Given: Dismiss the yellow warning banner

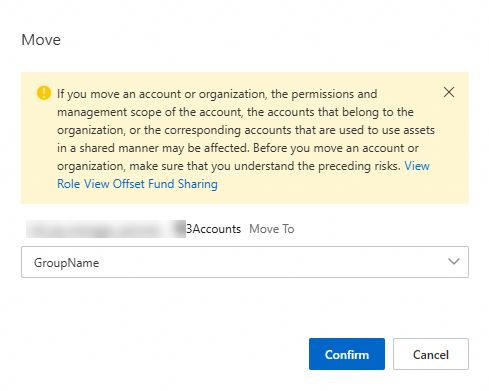Looking at the screenshot, I should (449, 92).
